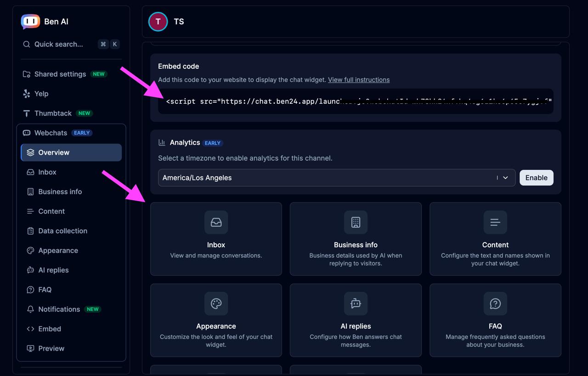Click the Preview monitor icon
The image size is (588, 376).
point(30,348)
